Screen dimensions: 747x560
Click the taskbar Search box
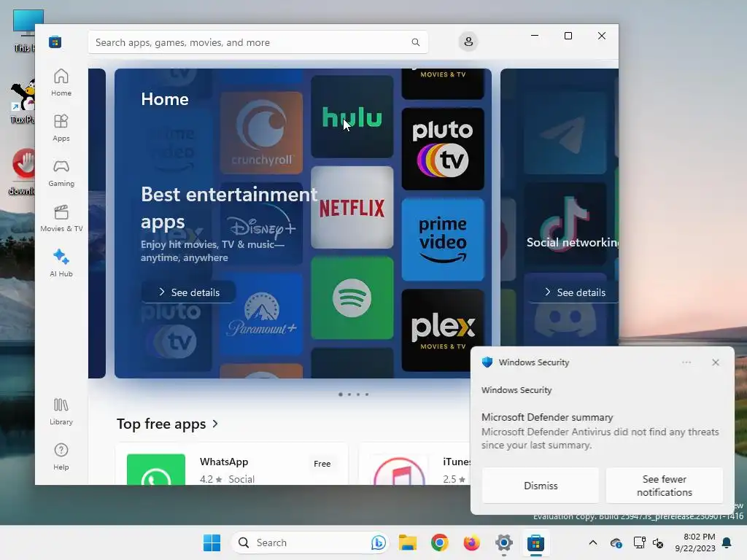310,542
